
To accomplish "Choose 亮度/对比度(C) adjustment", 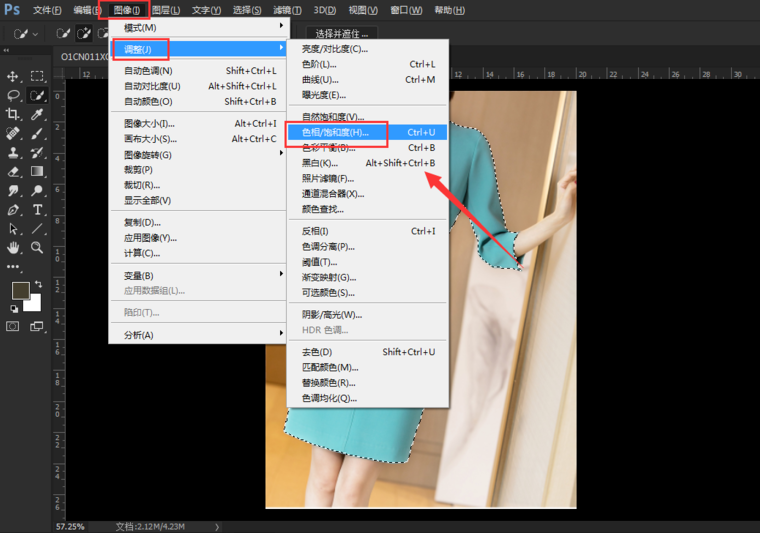I will coord(367,49).
